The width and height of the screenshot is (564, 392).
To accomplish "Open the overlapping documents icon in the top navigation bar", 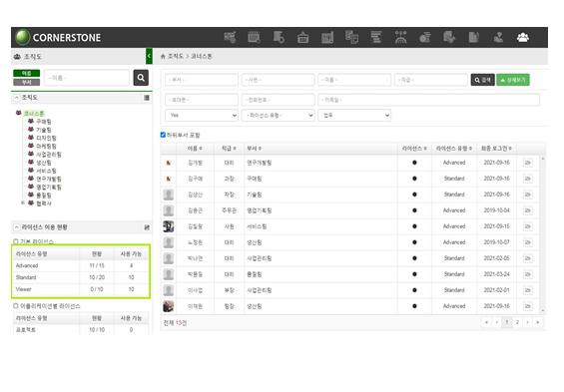I will (351, 37).
